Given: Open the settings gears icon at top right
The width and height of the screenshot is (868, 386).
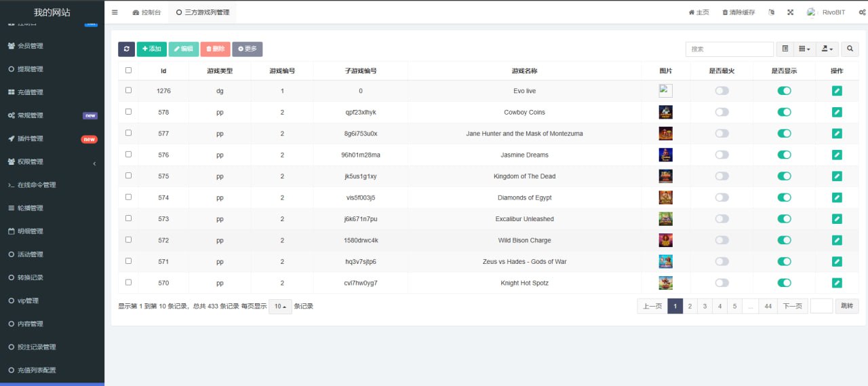Looking at the screenshot, I should click(x=862, y=12).
